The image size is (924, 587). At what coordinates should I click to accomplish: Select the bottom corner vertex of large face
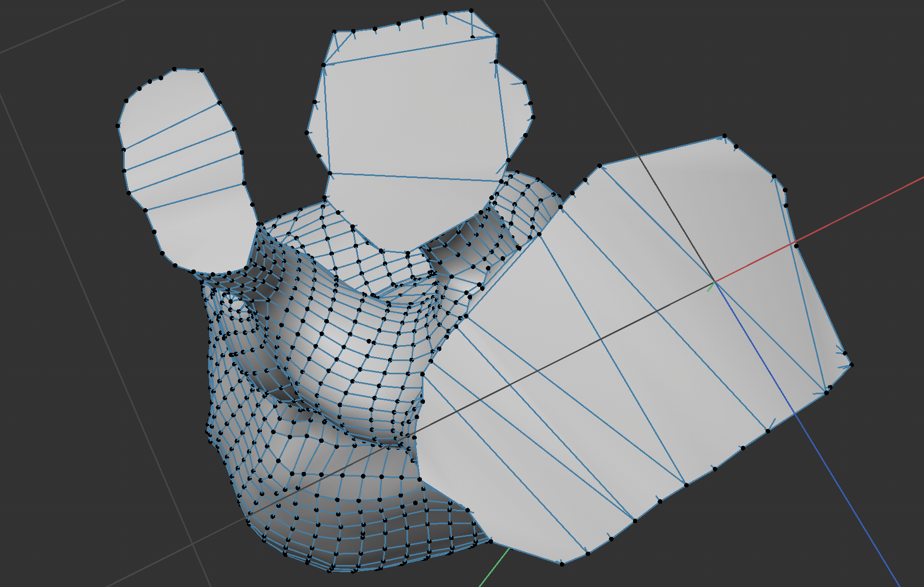pyautogui.click(x=562, y=563)
